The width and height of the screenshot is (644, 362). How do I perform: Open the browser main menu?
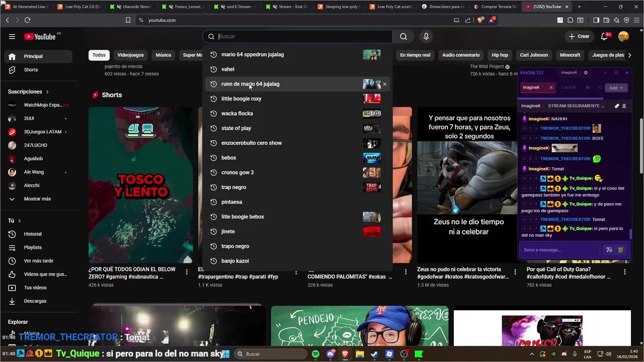coord(636,20)
